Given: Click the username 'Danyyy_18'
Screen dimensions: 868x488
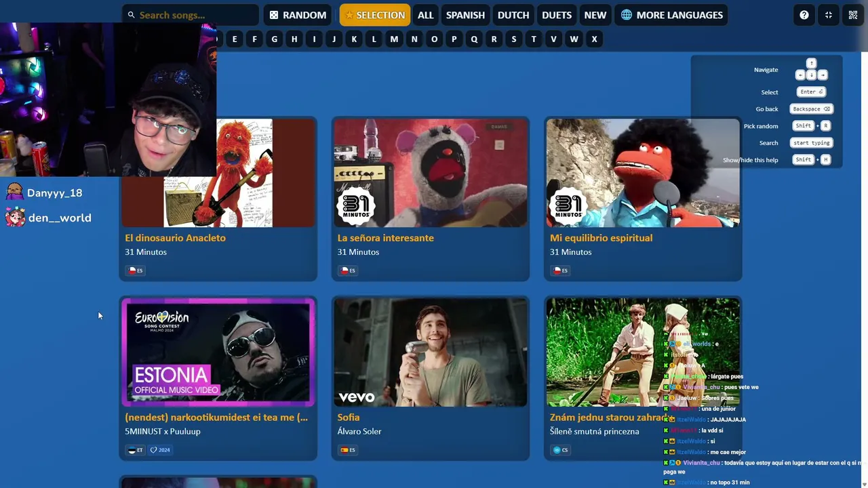Looking at the screenshot, I should (x=54, y=193).
